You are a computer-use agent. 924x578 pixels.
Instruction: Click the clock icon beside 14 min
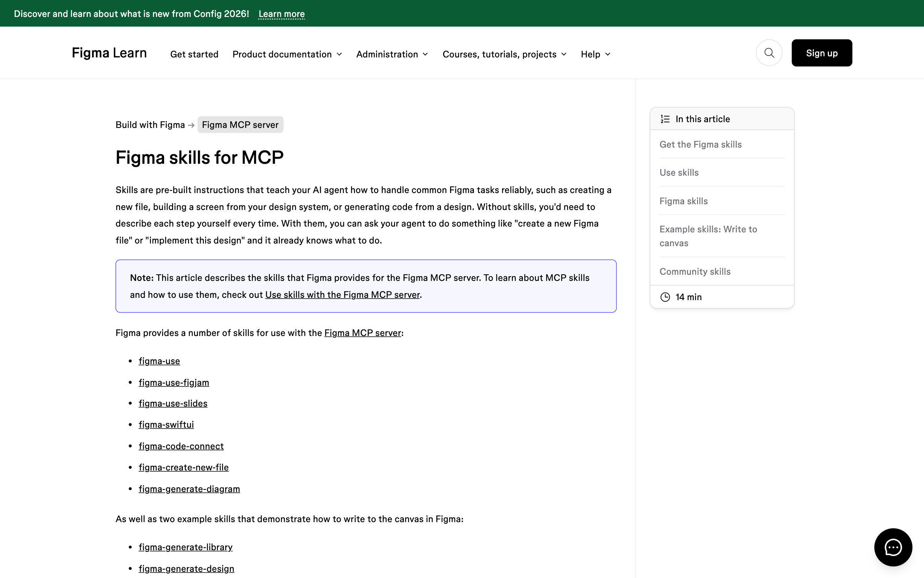pyautogui.click(x=665, y=297)
